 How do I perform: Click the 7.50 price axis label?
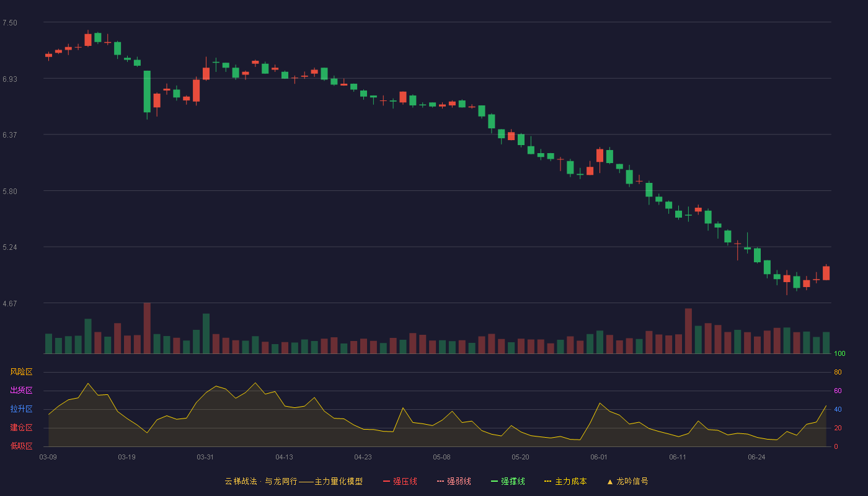pyautogui.click(x=10, y=23)
